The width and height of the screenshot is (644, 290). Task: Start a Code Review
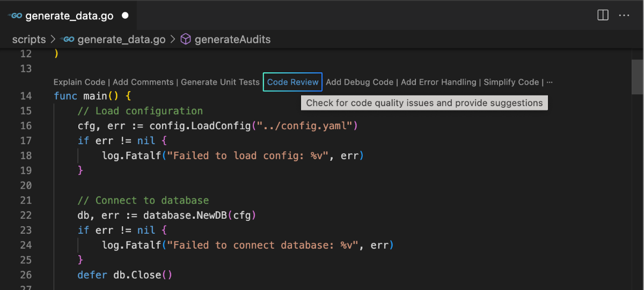pyautogui.click(x=292, y=82)
